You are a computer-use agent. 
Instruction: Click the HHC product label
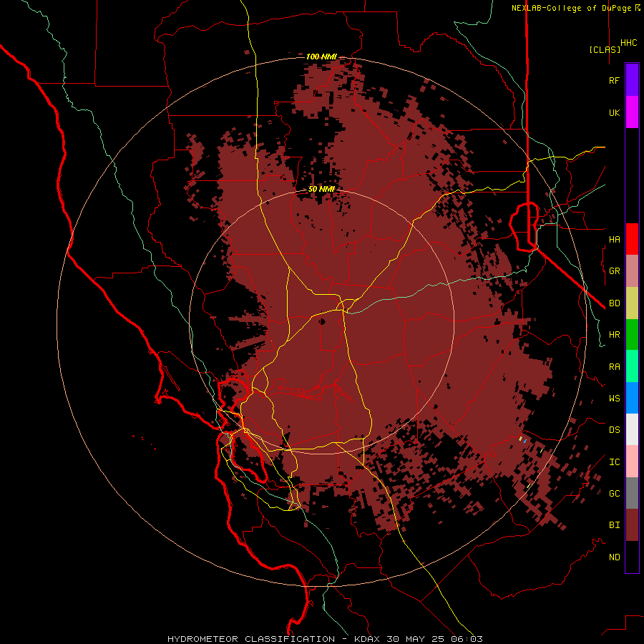click(x=628, y=43)
